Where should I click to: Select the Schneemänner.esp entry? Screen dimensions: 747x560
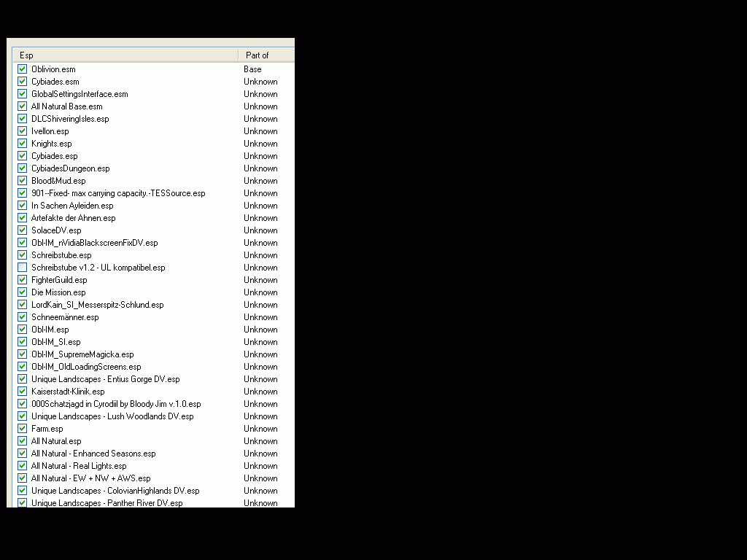tap(65, 316)
